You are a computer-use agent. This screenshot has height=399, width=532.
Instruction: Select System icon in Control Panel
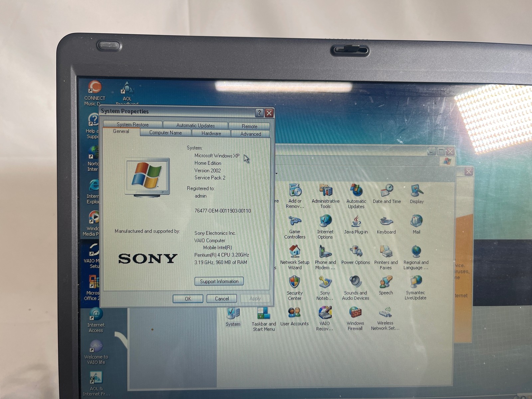(x=233, y=317)
